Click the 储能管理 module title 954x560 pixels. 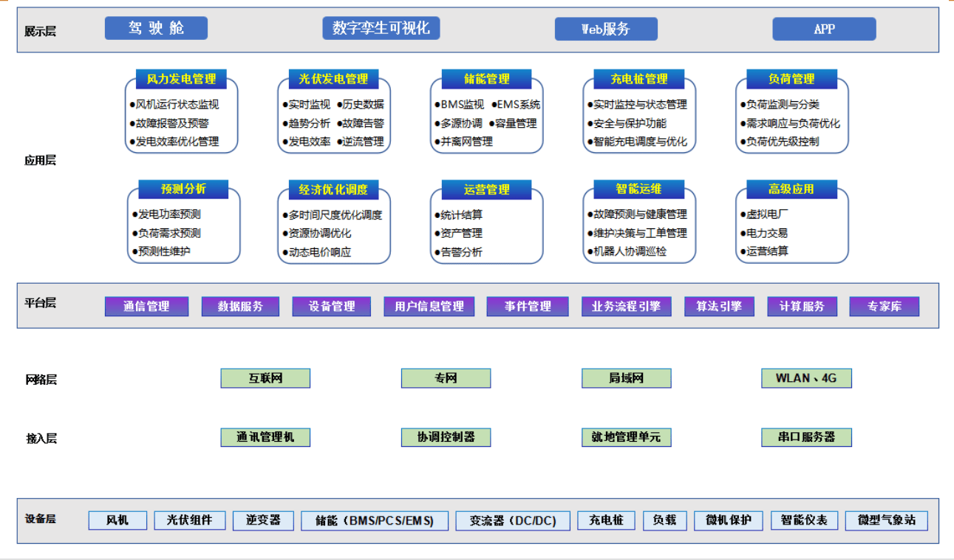(x=487, y=79)
